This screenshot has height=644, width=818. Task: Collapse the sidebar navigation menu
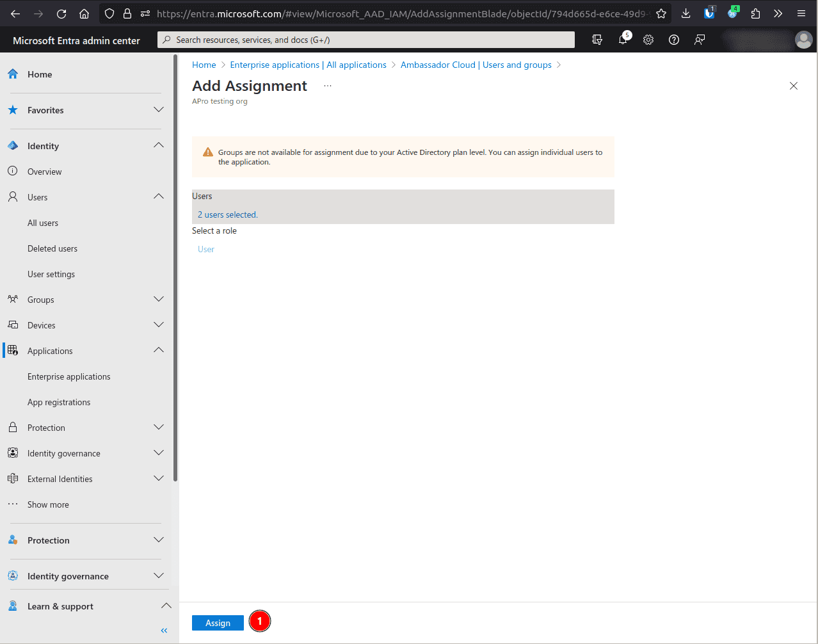click(x=164, y=631)
